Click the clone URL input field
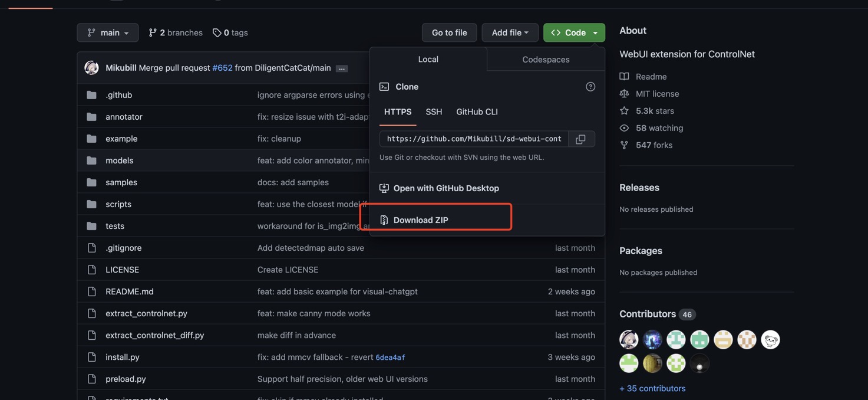Screen dimensions: 868x400 coord(474,139)
